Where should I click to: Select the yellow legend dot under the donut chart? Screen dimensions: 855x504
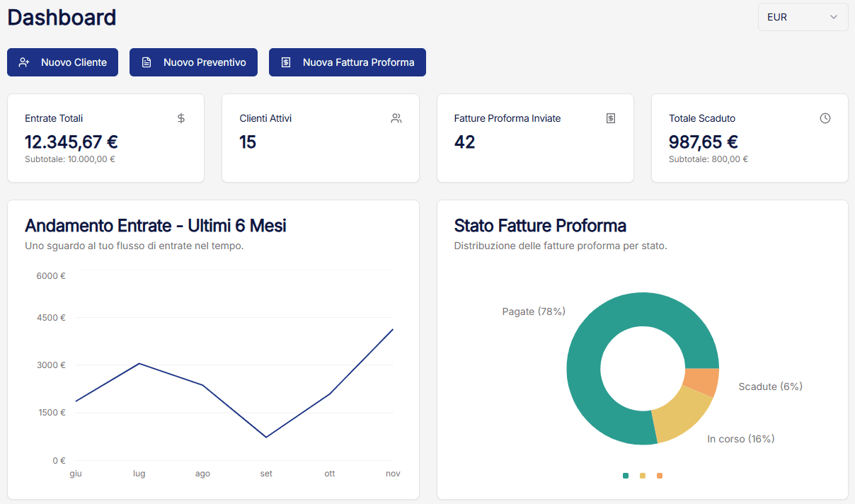pyautogui.click(x=643, y=476)
